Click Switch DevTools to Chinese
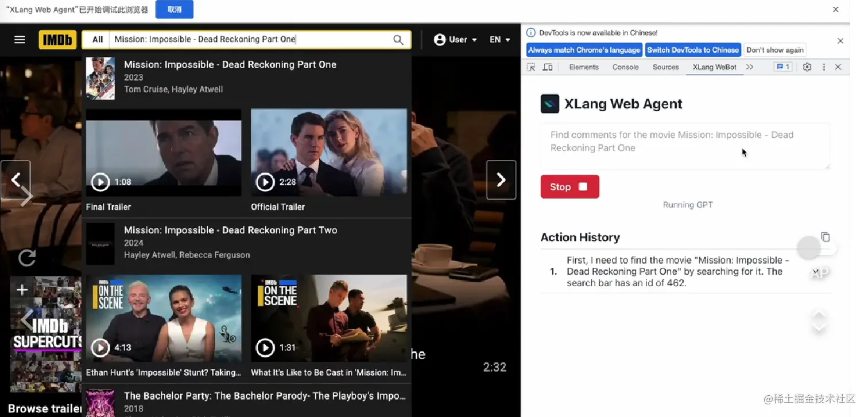The image size is (868, 417). 693,50
